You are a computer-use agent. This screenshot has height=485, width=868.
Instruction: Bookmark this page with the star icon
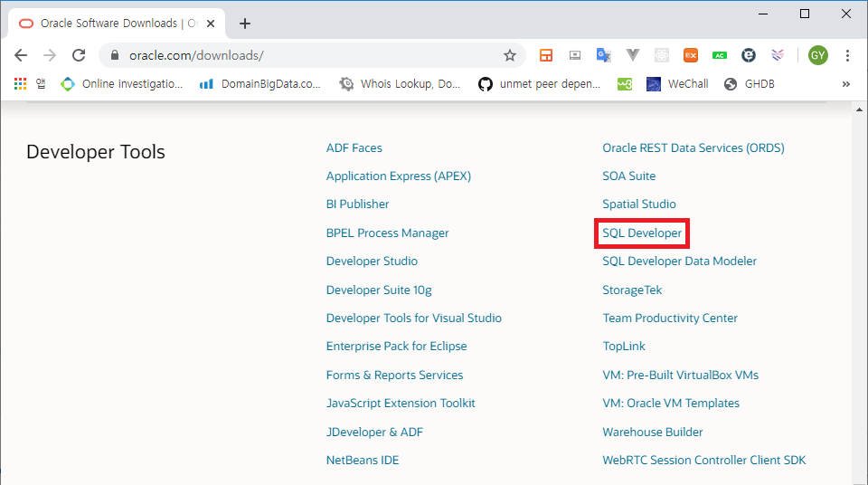pos(509,55)
